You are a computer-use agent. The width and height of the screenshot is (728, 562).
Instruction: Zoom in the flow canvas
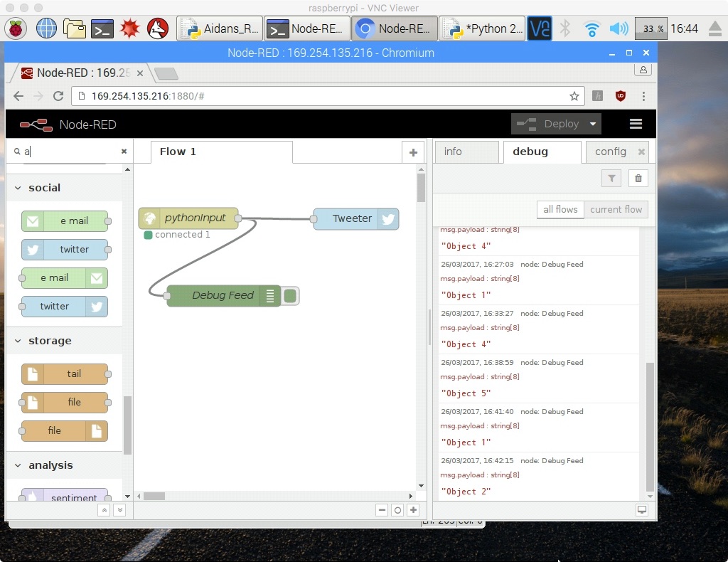point(413,510)
